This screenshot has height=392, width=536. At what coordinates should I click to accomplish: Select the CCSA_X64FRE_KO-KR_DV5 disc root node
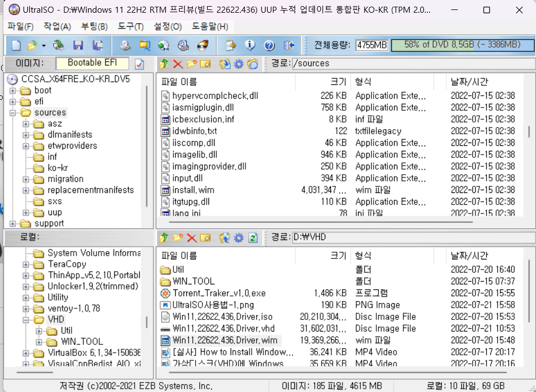point(75,79)
